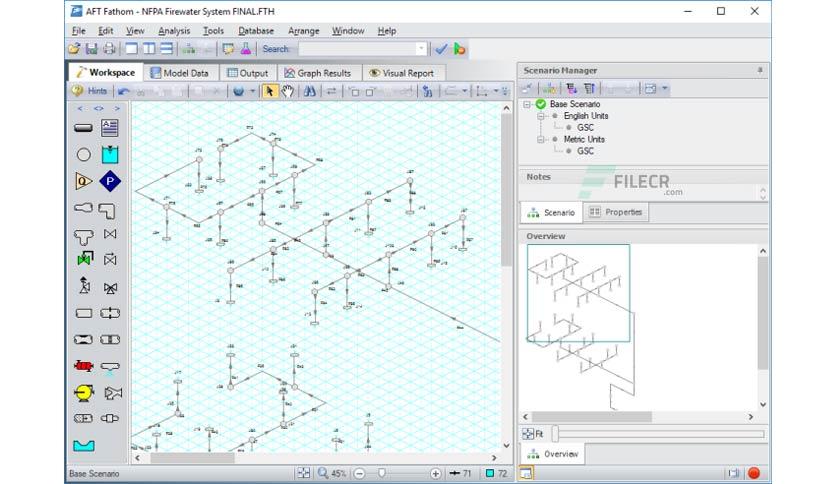Switch to the Output tab

pos(248,73)
